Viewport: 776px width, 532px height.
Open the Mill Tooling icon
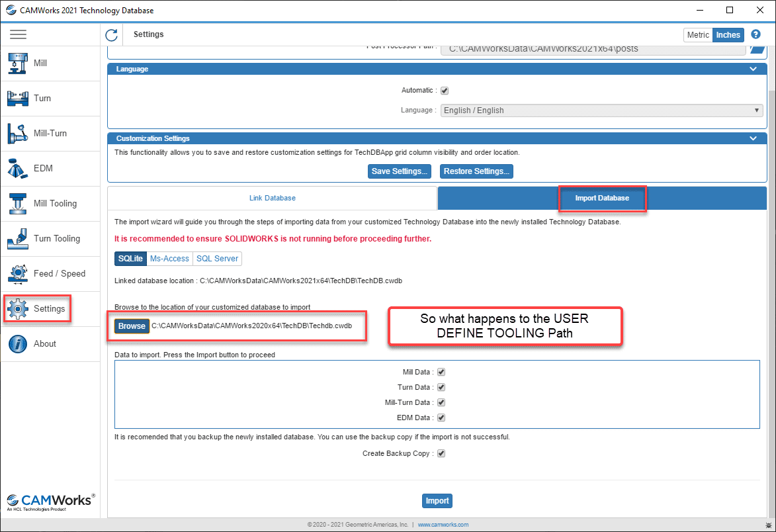[18, 204]
